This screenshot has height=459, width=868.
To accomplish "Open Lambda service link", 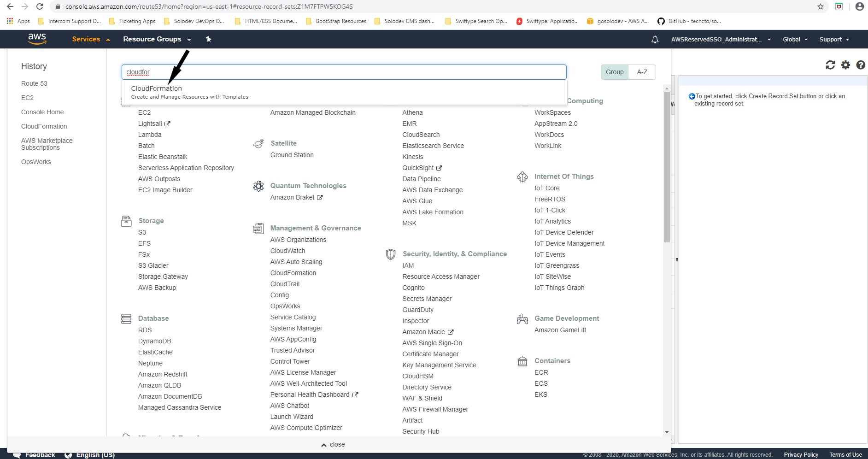I will (150, 135).
